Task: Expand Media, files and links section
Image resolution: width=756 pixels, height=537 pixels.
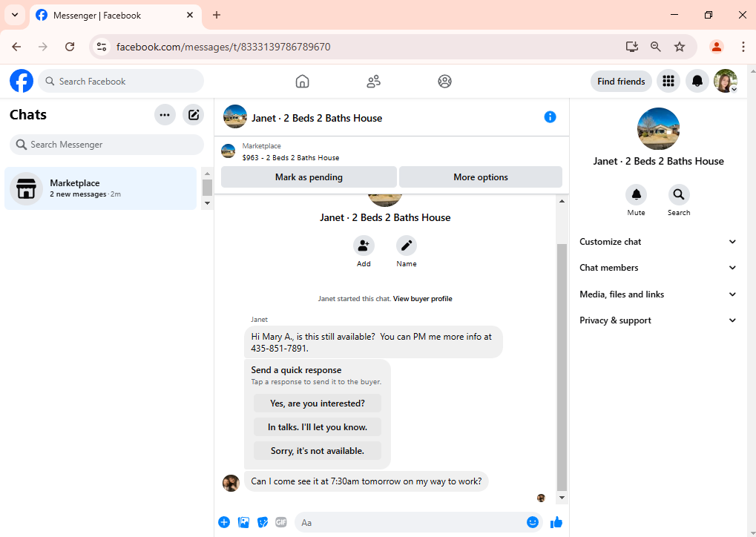Action: pos(658,294)
